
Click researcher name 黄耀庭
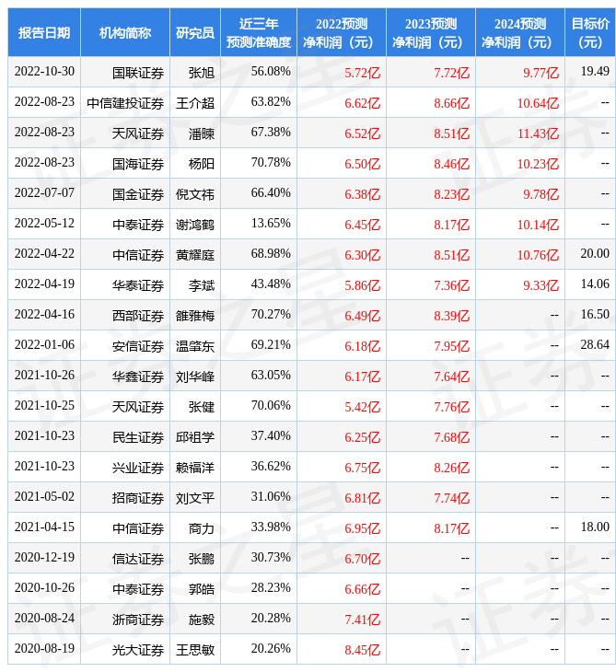[195, 255]
